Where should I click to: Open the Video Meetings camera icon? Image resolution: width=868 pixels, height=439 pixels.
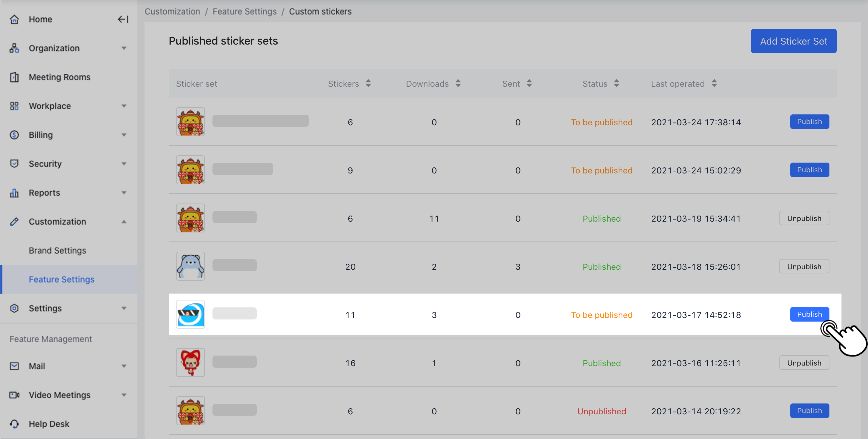[14, 395]
